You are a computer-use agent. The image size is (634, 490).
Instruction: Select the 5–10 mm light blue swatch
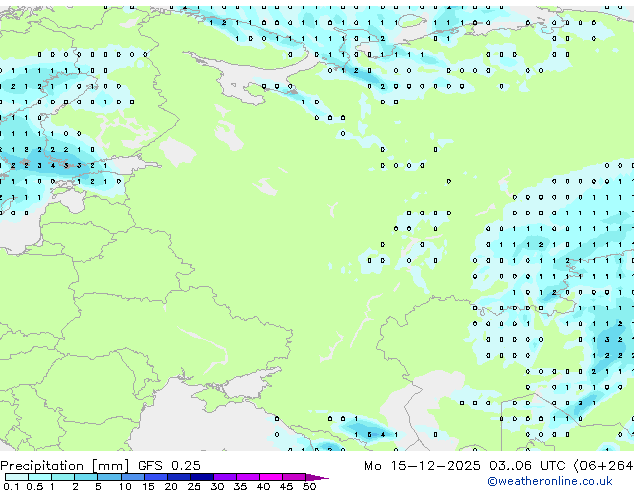(109, 477)
